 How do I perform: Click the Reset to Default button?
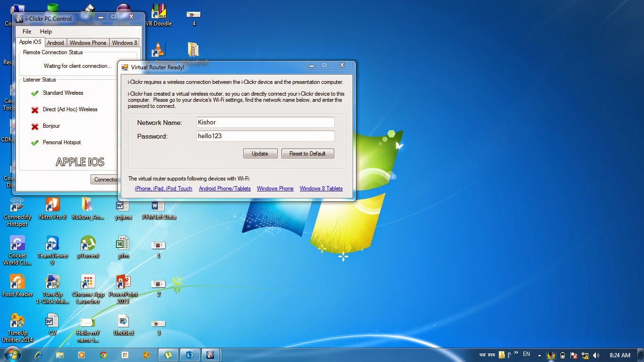307,154
